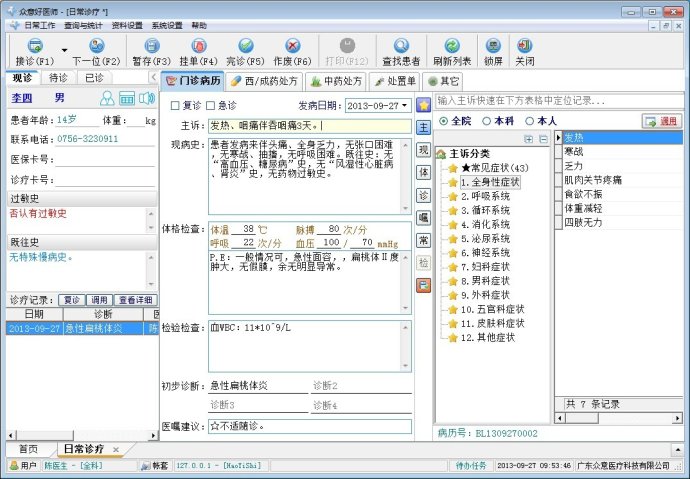Select ★常见症状(43) tree item
Screen dimensions: 690x479
coord(495,168)
